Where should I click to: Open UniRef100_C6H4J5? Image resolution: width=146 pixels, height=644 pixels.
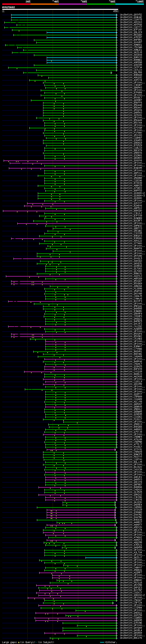pyautogui.click(x=131, y=296)
